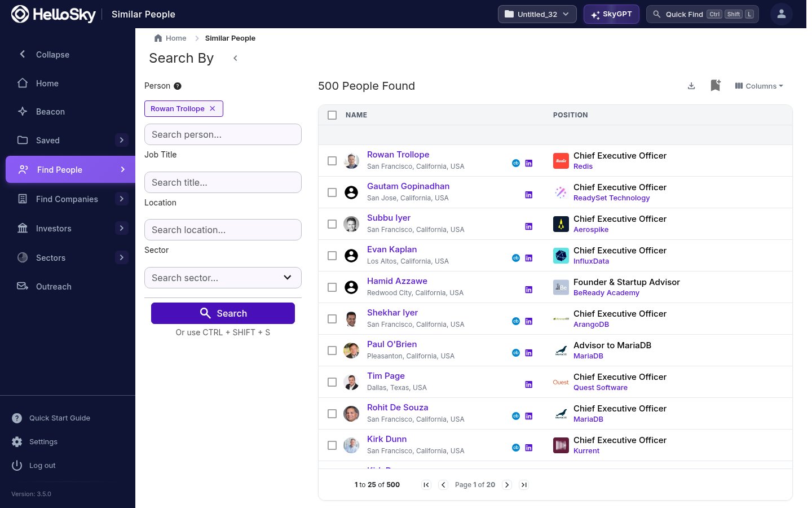
Task: Open the Untitled_32 folder dropdown
Action: (x=537, y=14)
